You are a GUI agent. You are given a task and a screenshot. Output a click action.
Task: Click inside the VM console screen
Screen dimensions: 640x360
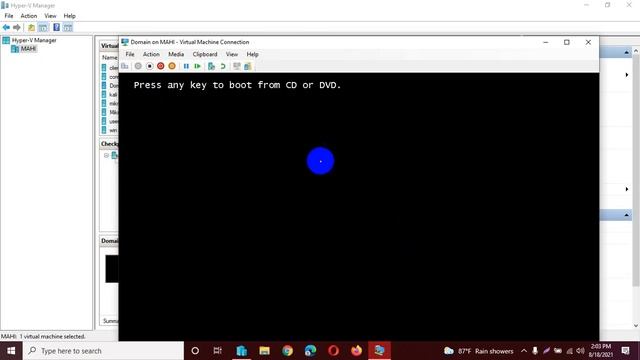point(359,207)
